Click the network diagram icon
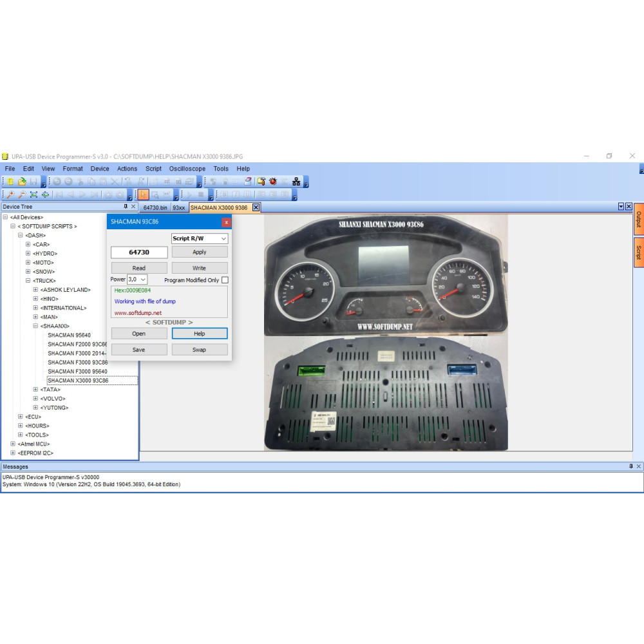The image size is (644, 644). tap(296, 182)
